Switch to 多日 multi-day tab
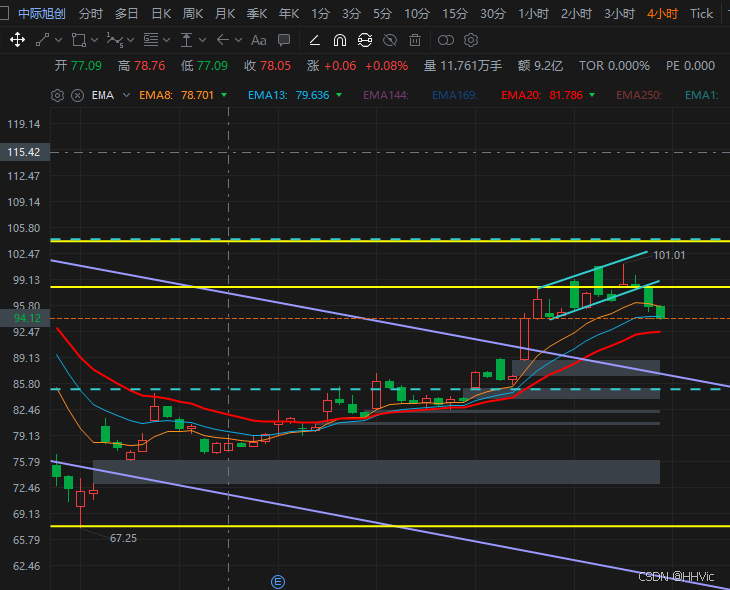The height and width of the screenshot is (590, 730). 126,14
